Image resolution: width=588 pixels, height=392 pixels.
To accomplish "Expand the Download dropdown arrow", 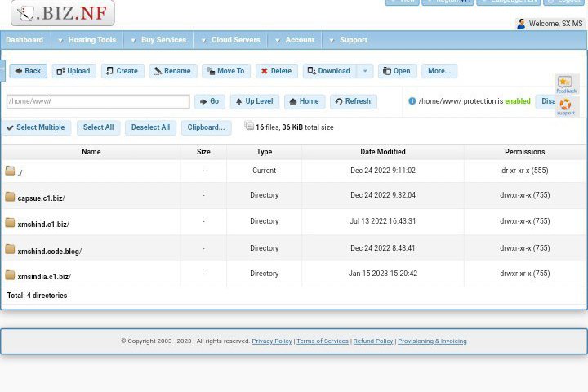I will [x=365, y=71].
